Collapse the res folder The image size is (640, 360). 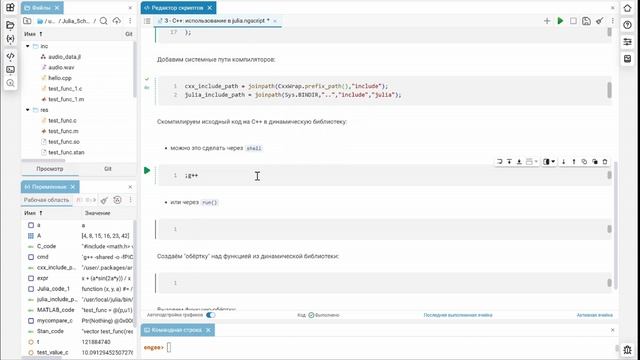coord(28,110)
